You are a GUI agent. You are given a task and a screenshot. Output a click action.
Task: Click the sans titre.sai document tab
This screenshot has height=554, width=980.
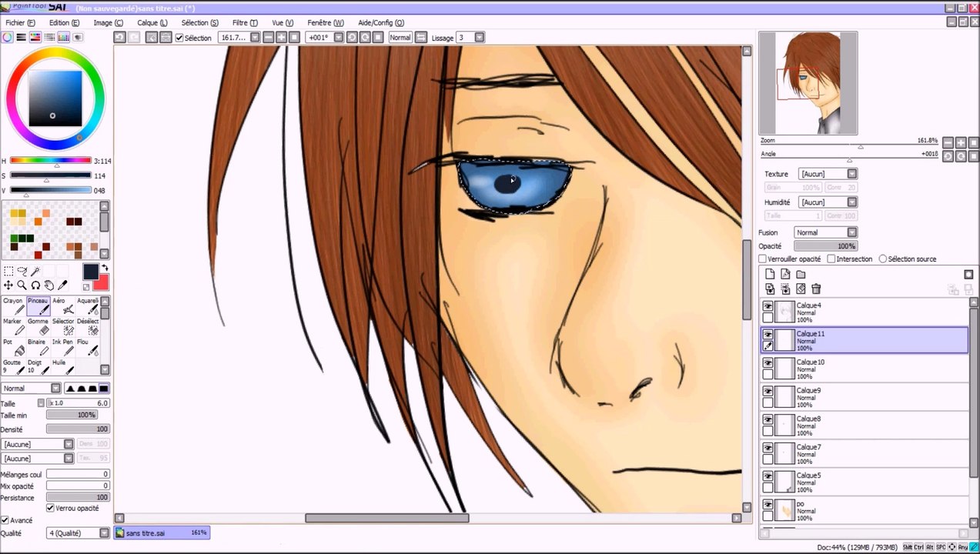pos(162,532)
